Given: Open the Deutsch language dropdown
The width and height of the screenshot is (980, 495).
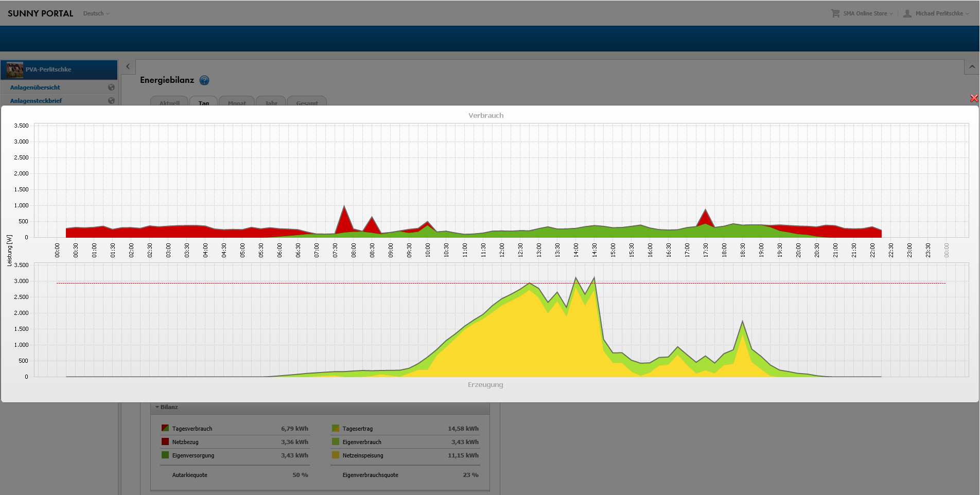Looking at the screenshot, I should point(96,13).
